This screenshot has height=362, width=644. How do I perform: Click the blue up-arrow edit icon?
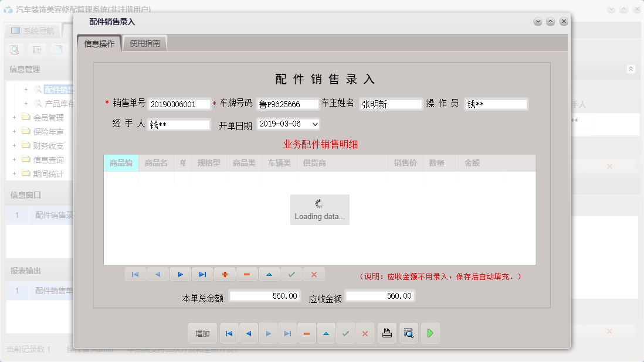[269, 274]
